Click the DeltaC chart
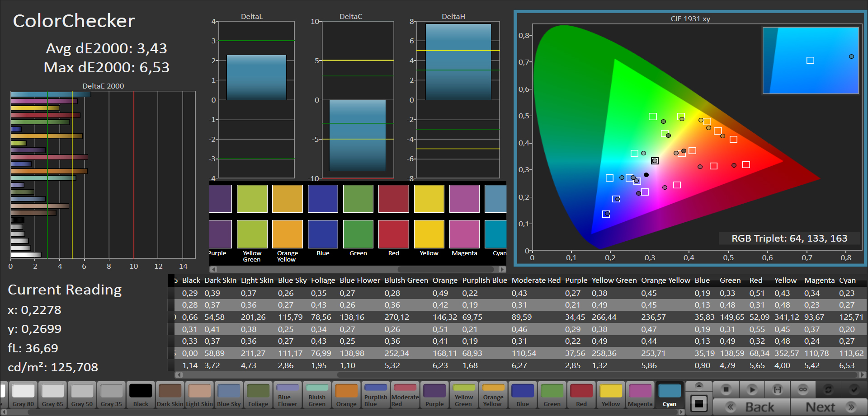This screenshot has height=416, width=868. pyautogui.click(x=358, y=99)
